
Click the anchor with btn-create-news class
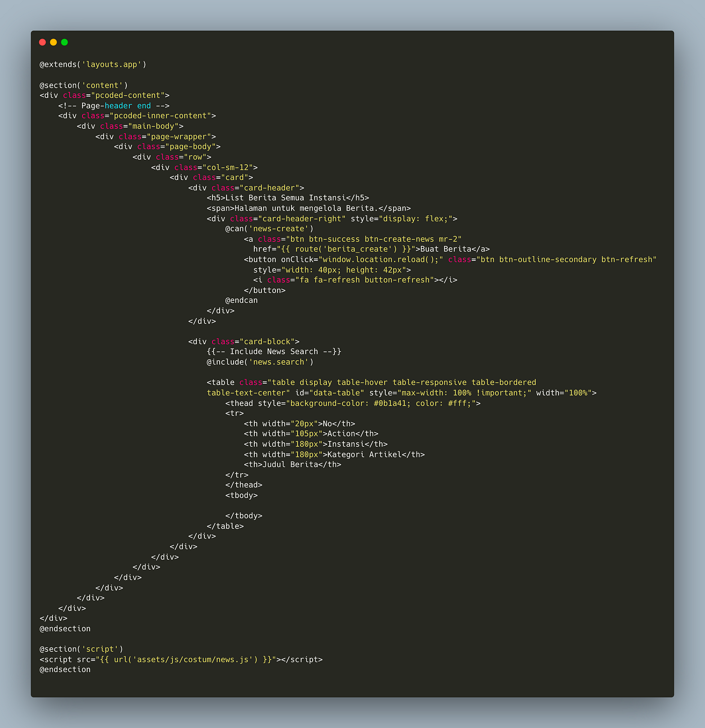pyautogui.click(x=352, y=239)
